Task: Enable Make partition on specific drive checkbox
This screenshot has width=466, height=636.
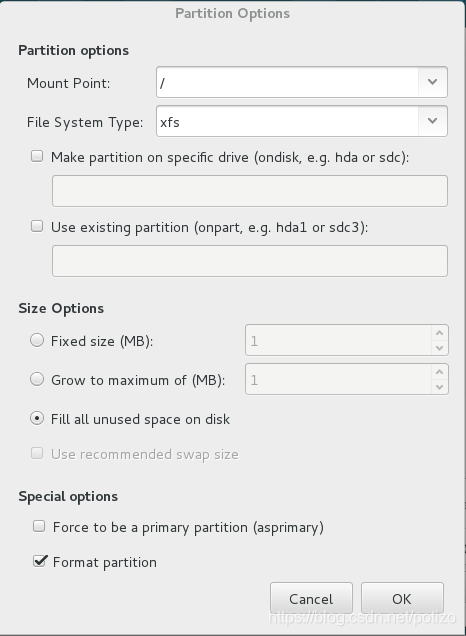Action: 37,157
